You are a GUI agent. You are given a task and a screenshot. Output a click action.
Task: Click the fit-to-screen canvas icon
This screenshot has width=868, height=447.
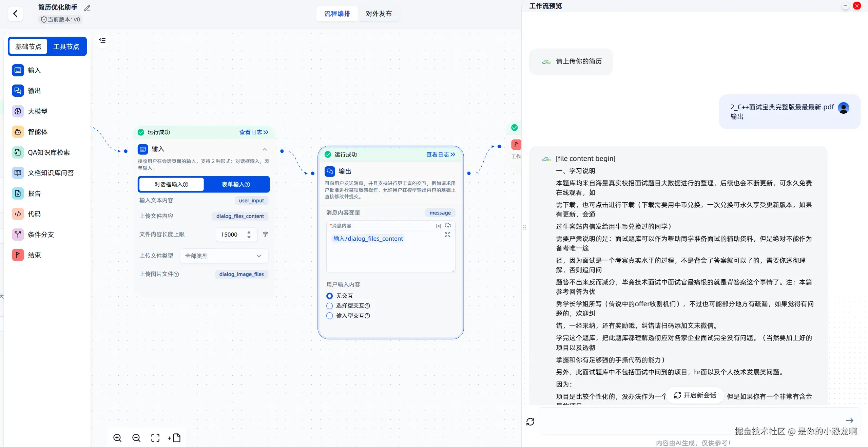155,438
